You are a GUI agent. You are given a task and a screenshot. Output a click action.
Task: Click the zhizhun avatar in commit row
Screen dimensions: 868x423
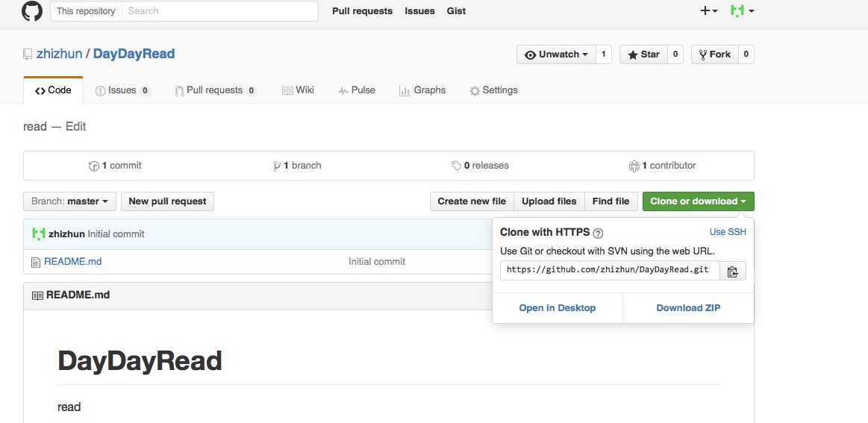pos(38,234)
